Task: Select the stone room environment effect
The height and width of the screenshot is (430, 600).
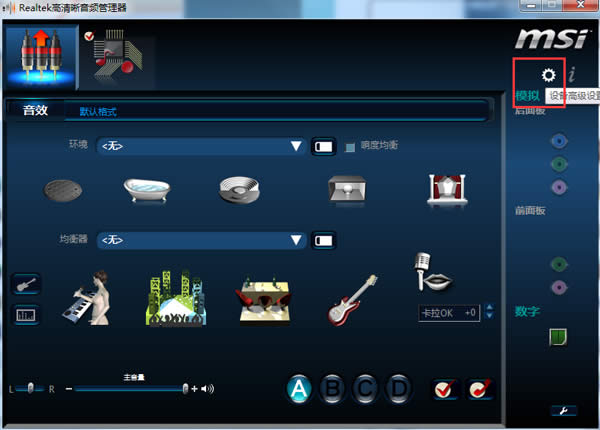Action: 347,189
